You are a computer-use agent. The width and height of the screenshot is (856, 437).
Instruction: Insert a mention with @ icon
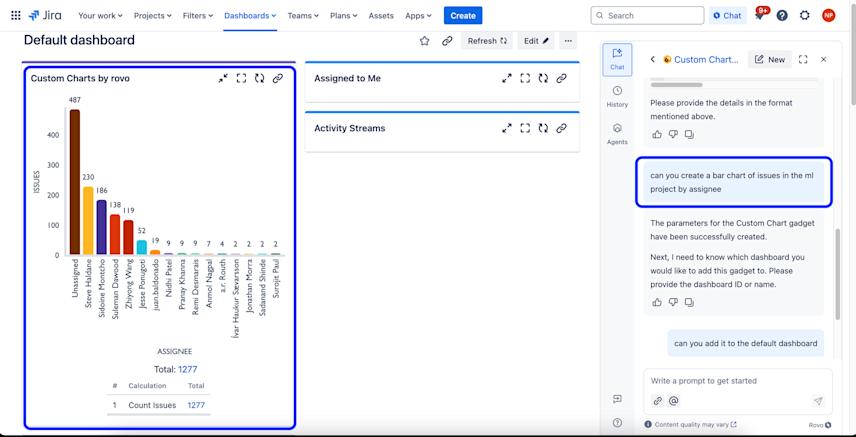(674, 401)
